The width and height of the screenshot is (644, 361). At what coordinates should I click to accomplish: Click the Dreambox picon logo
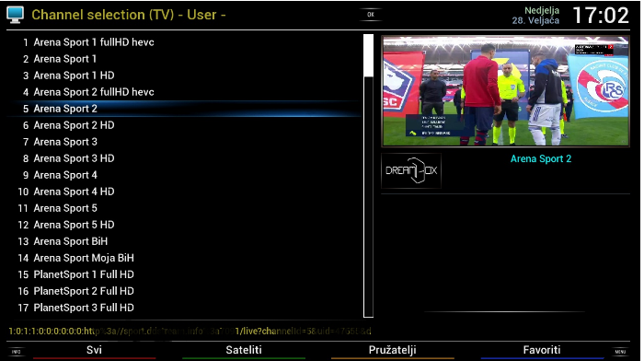tap(411, 170)
